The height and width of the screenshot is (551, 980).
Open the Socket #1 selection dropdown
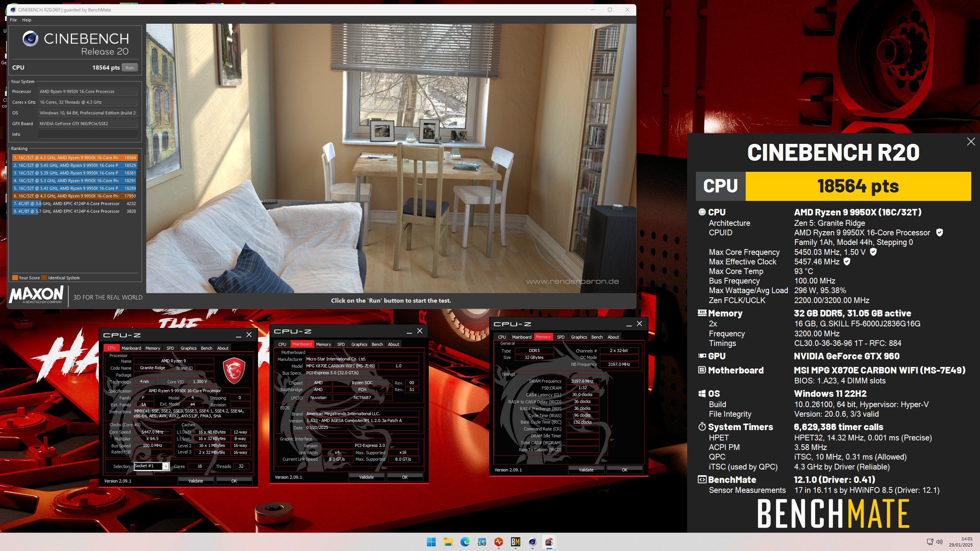(x=166, y=466)
